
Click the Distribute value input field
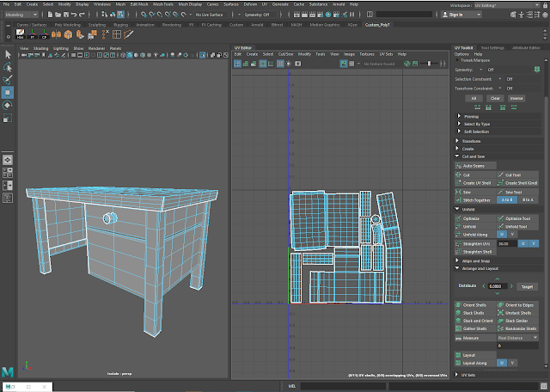(498, 286)
